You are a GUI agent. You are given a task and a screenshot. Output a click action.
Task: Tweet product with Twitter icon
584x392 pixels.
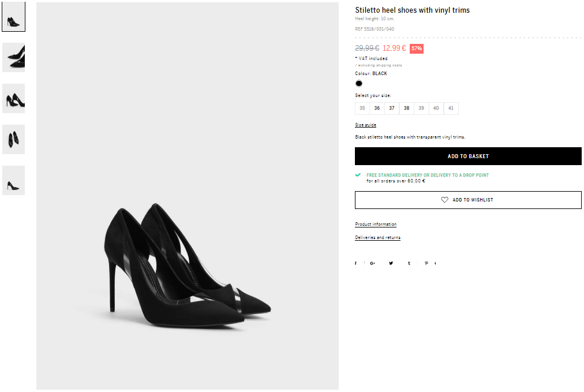tap(391, 263)
